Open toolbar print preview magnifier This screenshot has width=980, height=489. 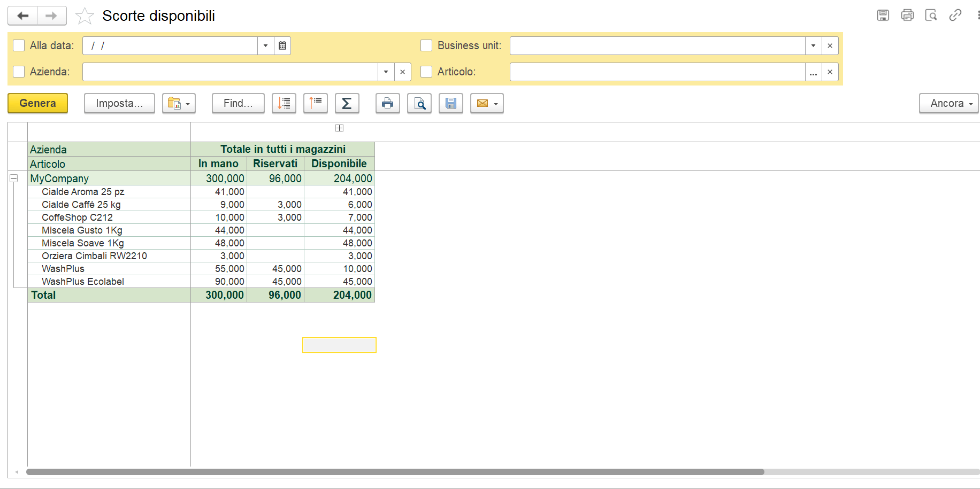(x=419, y=103)
